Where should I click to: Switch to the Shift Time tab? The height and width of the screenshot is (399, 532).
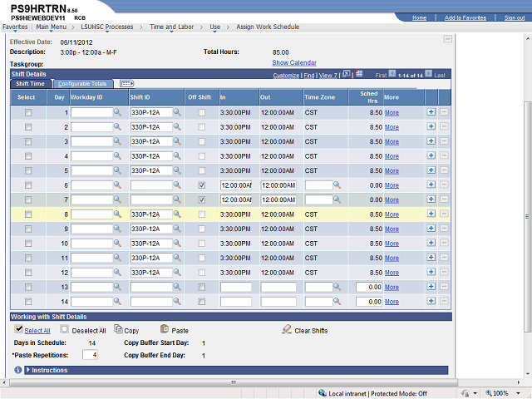click(x=30, y=83)
